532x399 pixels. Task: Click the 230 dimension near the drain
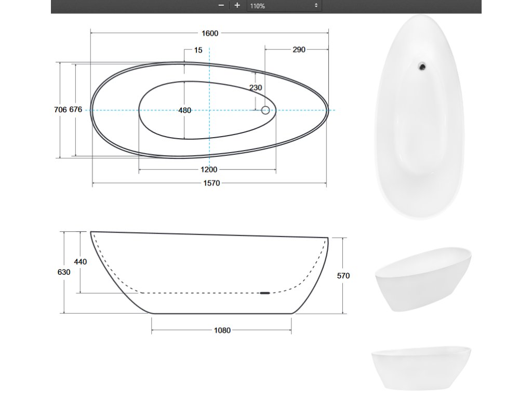coord(256,87)
